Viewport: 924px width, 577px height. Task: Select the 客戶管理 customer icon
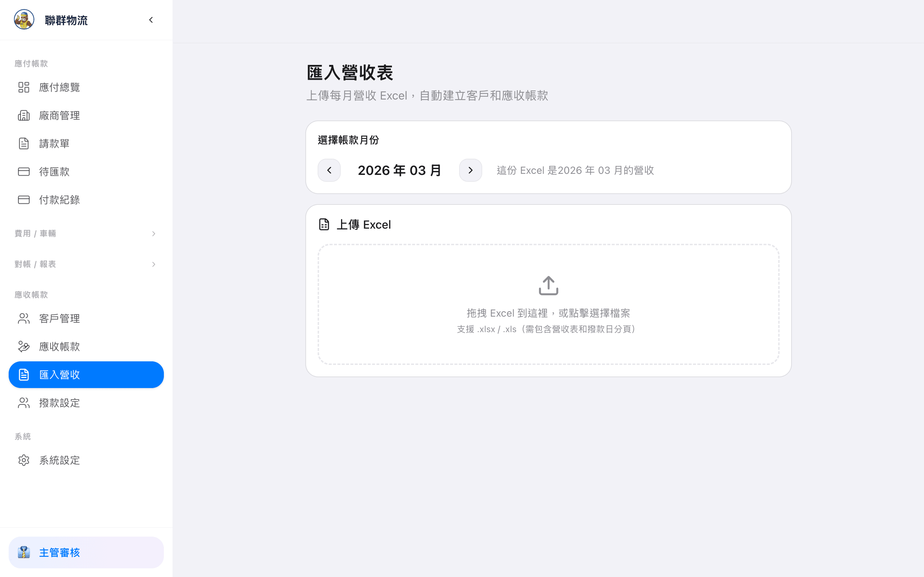click(24, 318)
